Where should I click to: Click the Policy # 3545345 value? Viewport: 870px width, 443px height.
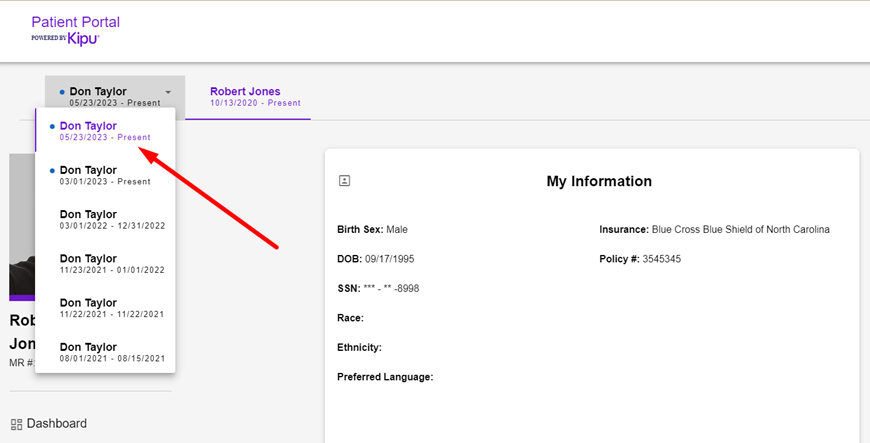click(663, 259)
